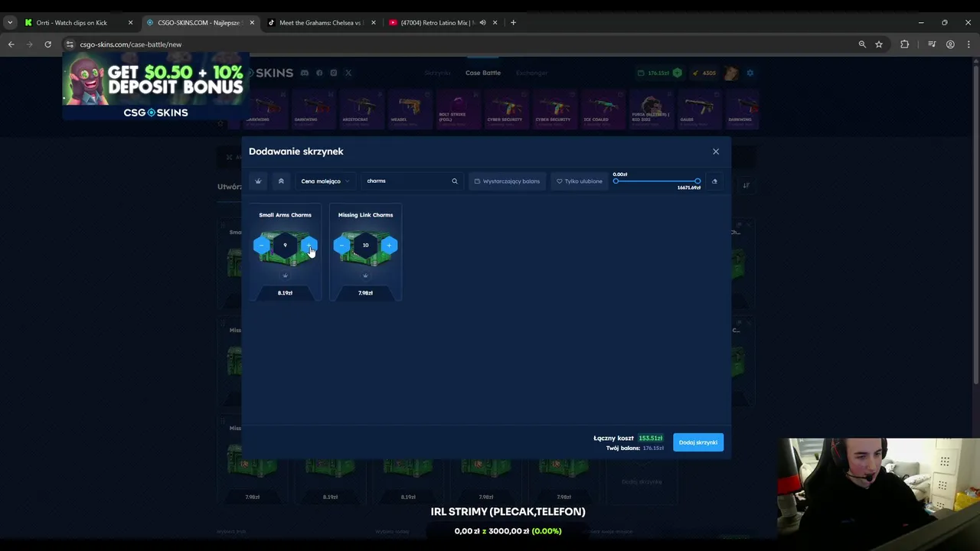This screenshot has height=551, width=980.
Task: Open Exchanger nav tab
Action: [531, 73]
